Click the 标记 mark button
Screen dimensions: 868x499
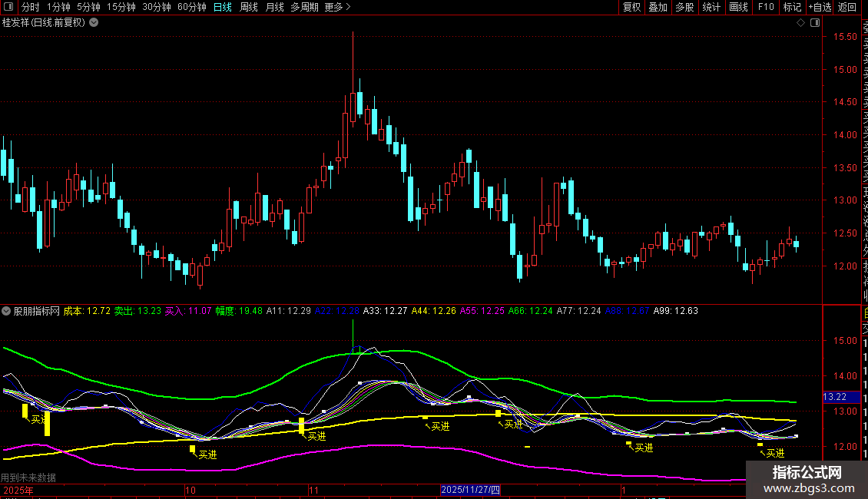(792, 7)
